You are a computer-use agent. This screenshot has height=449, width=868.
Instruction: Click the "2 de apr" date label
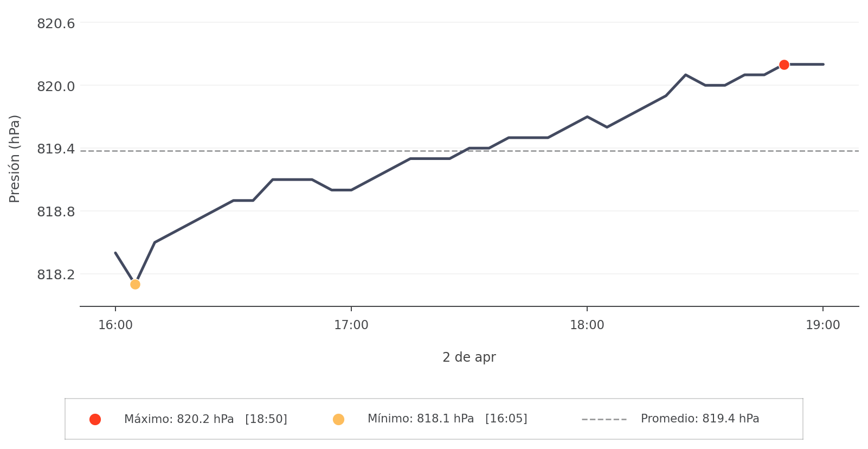click(469, 357)
